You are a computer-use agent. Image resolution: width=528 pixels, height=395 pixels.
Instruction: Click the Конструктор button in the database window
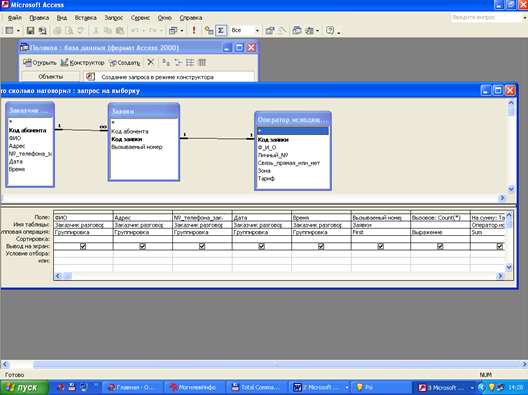82,63
